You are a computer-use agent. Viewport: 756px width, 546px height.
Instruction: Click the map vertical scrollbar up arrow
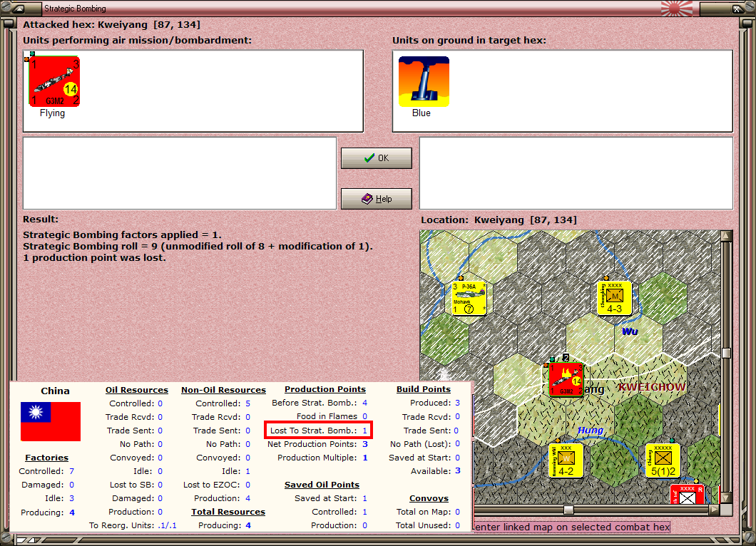[x=726, y=236]
